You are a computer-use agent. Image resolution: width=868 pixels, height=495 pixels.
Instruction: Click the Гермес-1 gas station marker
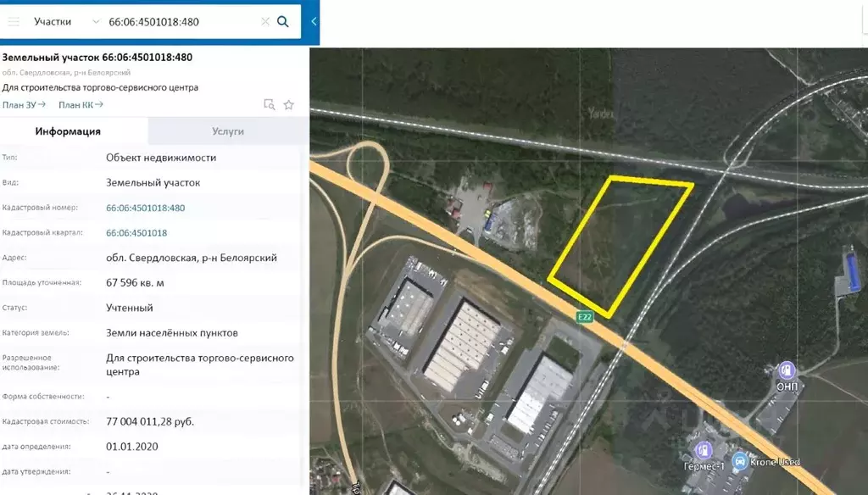[x=703, y=449]
